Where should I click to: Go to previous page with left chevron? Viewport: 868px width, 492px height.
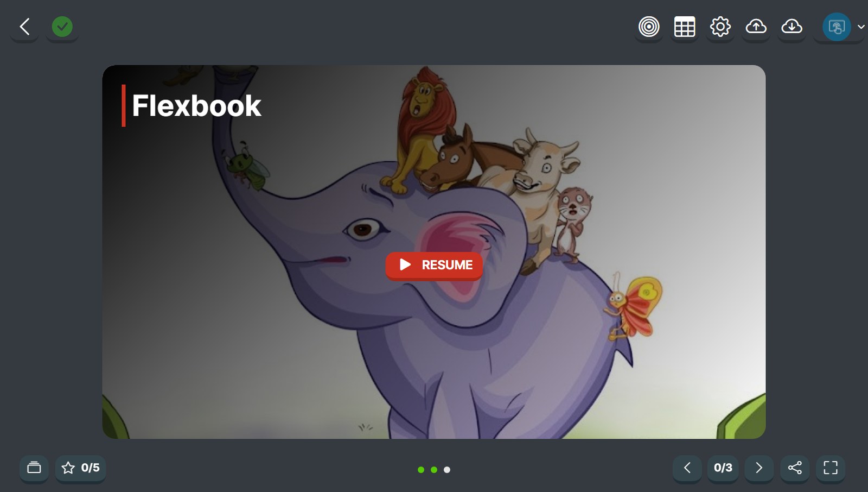pyautogui.click(x=687, y=468)
